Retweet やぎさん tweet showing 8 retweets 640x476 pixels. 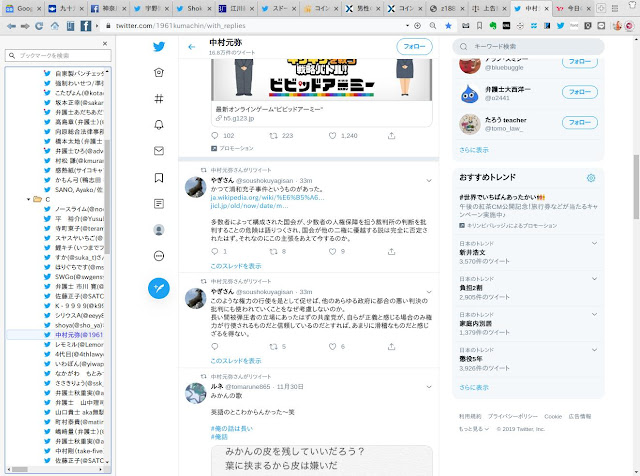click(x=273, y=251)
